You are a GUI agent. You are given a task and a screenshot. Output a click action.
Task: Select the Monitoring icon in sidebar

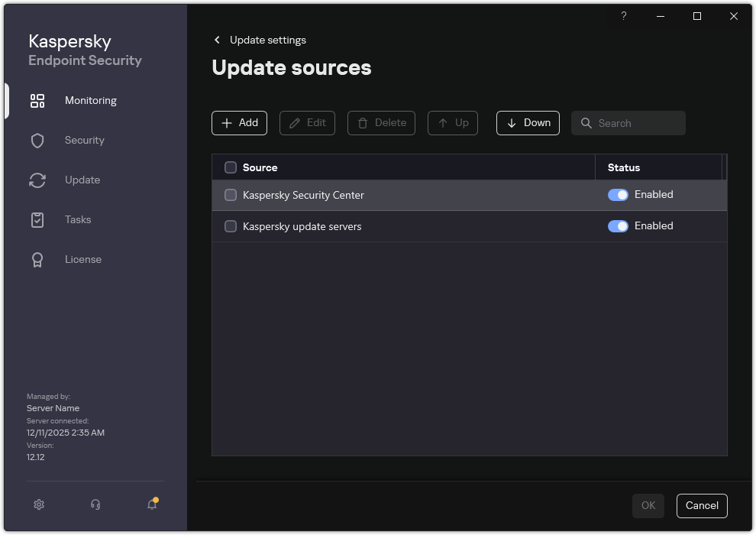tap(37, 100)
